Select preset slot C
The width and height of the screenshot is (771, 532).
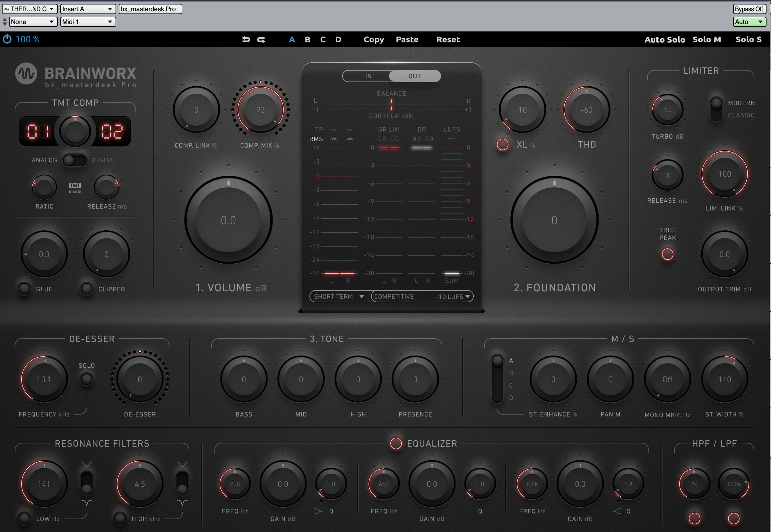point(323,40)
